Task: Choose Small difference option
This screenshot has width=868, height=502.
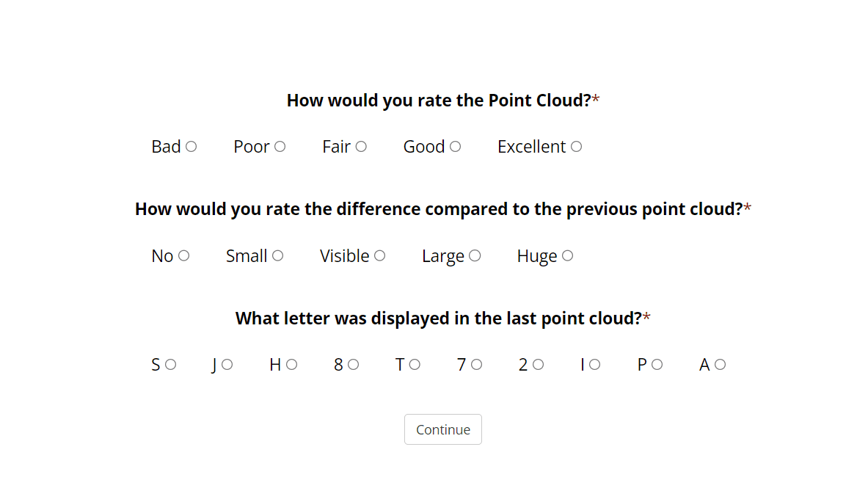Action: tap(277, 255)
